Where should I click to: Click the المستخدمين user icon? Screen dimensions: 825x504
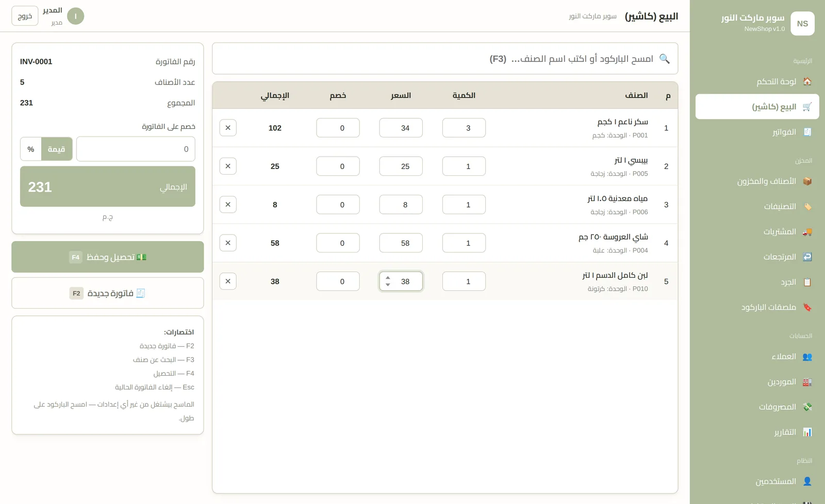pos(807,481)
